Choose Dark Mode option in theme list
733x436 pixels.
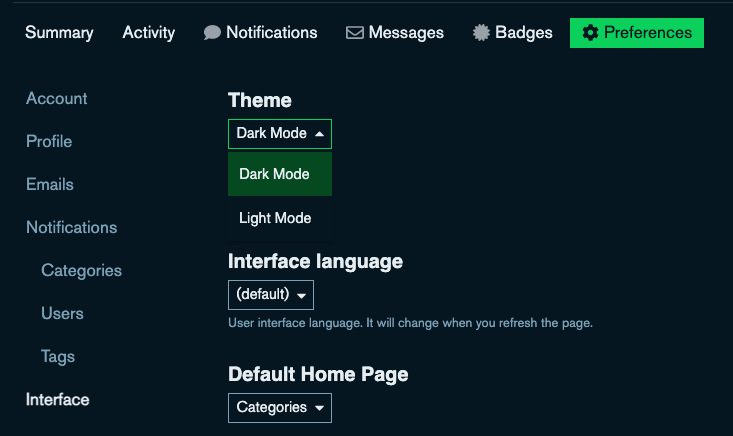pos(275,174)
